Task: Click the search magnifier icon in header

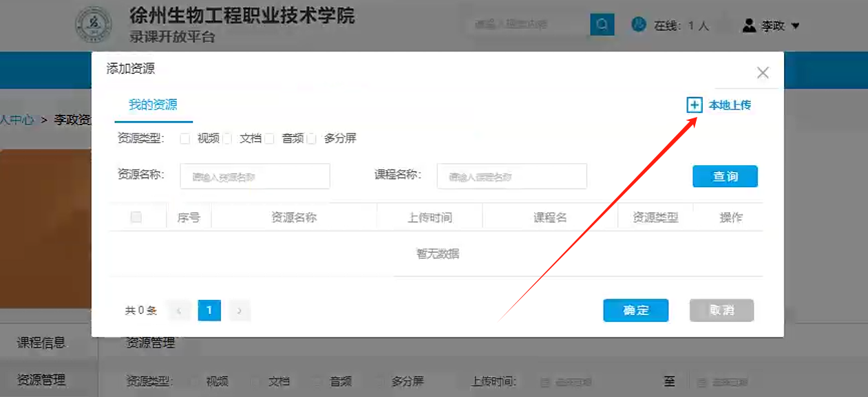Action: coord(602,25)
